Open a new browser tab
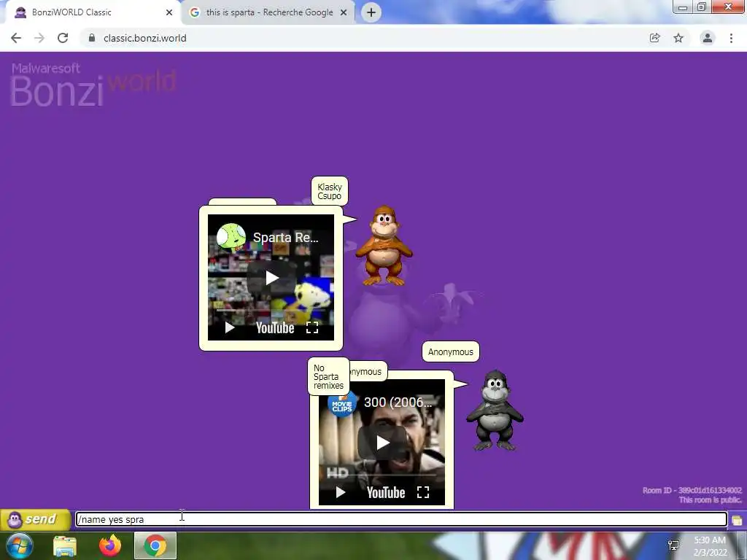747x560 pixels. (x=371, y=12)
